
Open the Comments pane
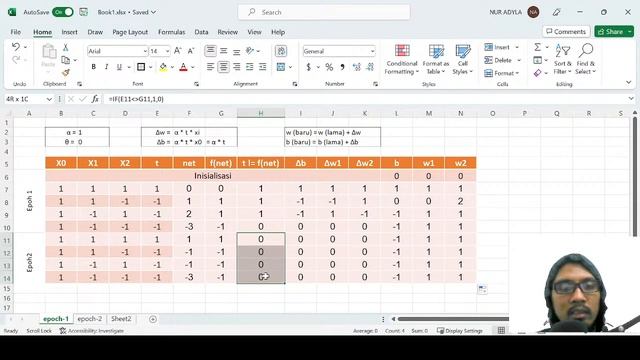(566, 31)
